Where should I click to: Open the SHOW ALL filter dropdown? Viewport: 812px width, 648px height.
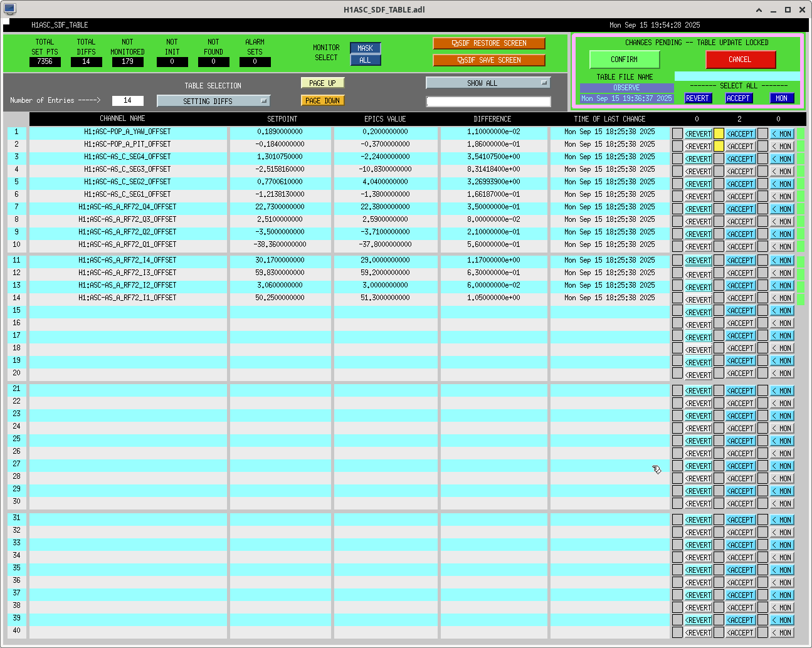click(x=488, y=83)
